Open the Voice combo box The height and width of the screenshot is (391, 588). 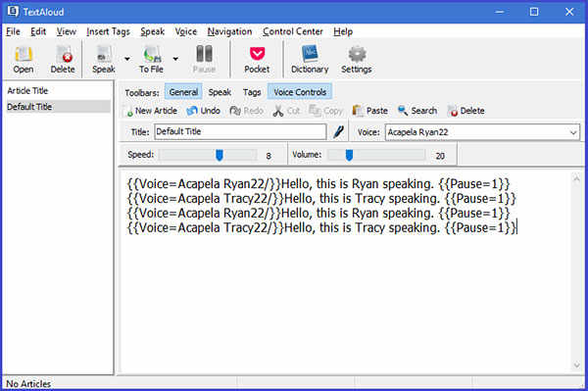coord(482,132)
